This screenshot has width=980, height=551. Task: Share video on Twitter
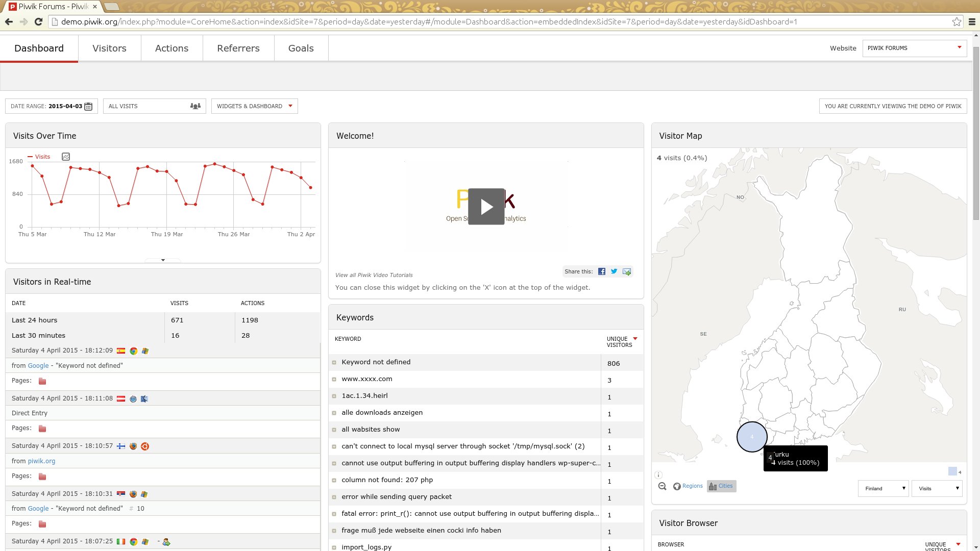pos(614,271)
